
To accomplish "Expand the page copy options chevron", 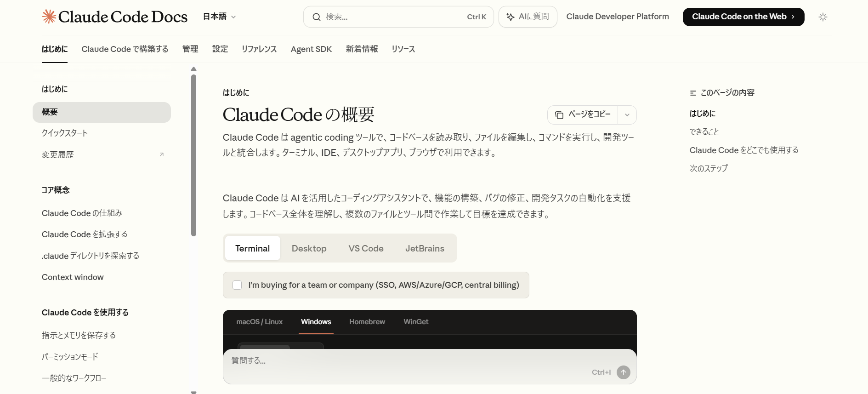I will pyautogui.click(x=627, y=115).
